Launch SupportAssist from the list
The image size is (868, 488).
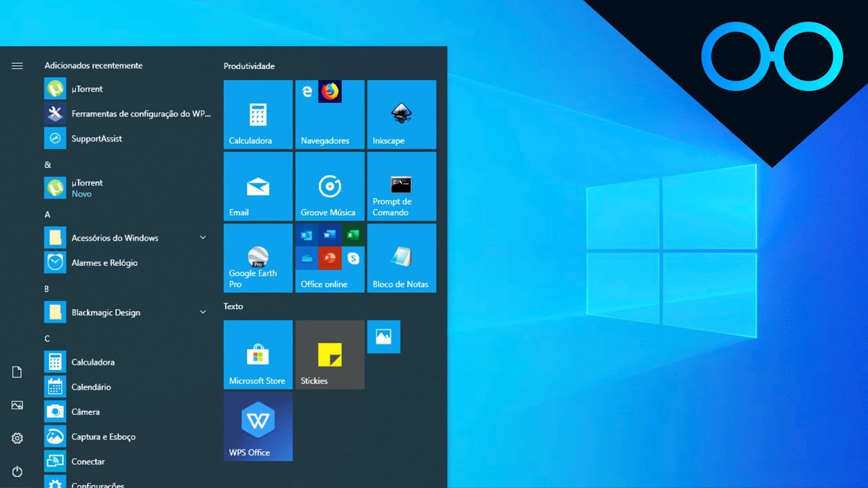coord(127,138)
